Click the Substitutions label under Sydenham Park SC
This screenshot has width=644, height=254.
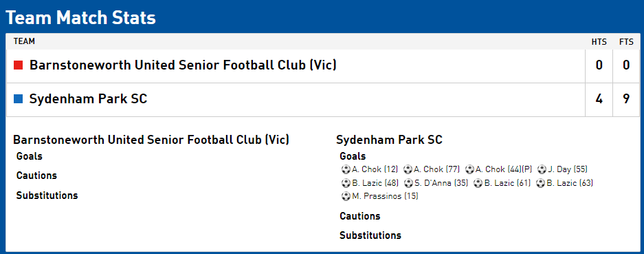pyautogui.click(x=370, y=235)
